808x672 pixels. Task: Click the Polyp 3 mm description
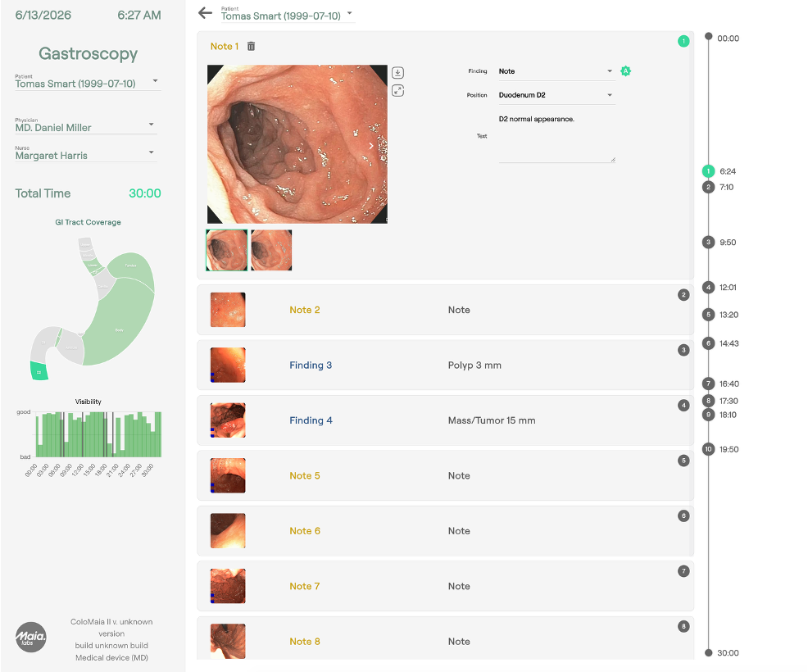[474, 365]
